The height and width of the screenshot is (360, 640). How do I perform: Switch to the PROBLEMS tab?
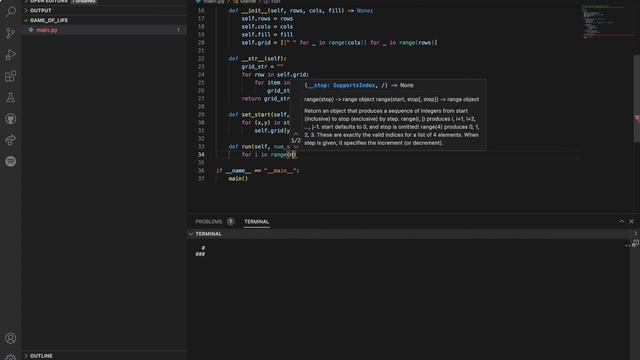pos(209,222)
